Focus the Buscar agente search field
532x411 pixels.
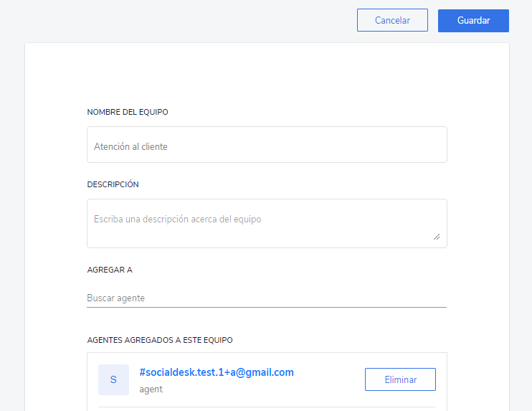pyautogui.click(x=267, y=298)
